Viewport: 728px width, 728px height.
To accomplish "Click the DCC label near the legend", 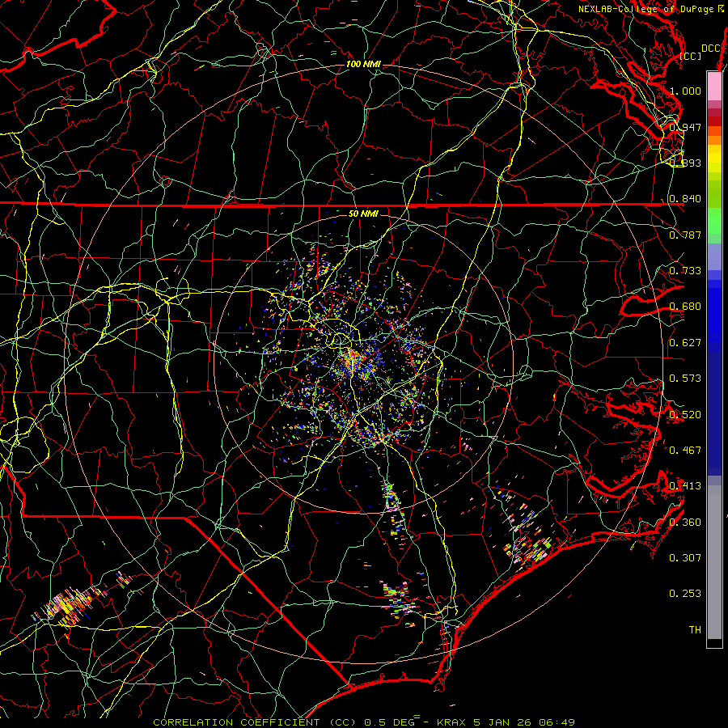I will pyautogui.click(x=710, y=49).
